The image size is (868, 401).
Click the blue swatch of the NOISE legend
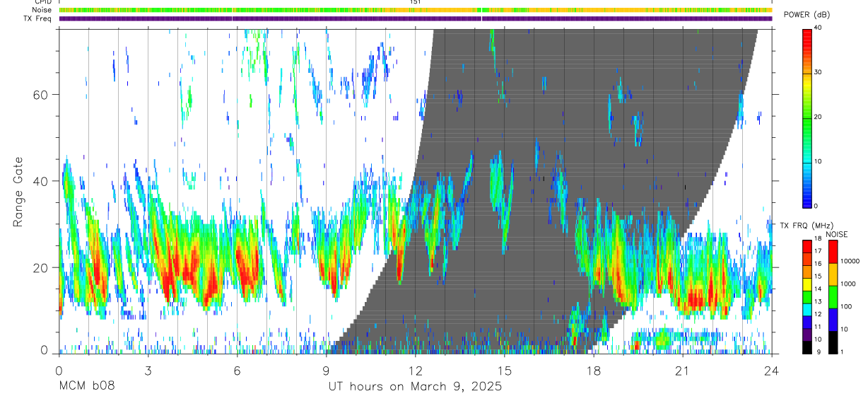pos(833,319)
